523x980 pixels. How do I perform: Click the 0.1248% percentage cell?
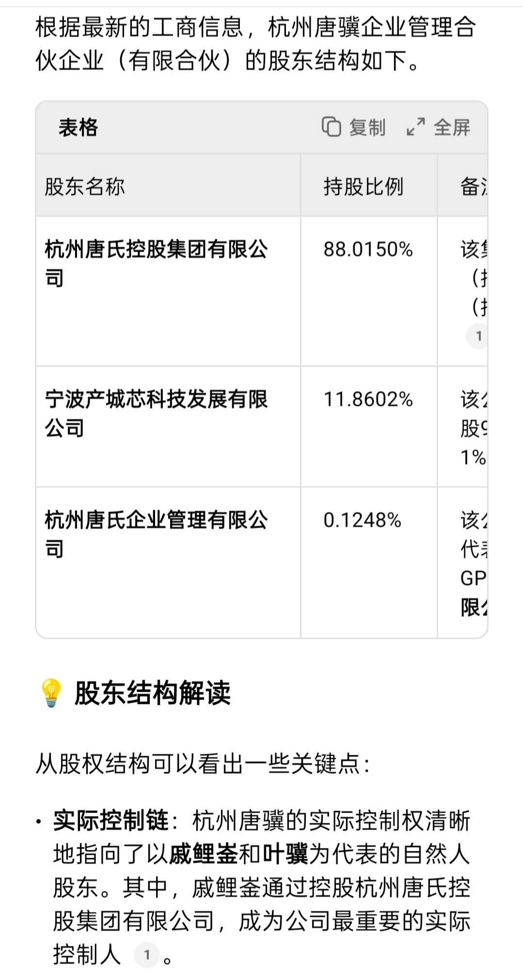pyautogui.click(x=362, y=521)
